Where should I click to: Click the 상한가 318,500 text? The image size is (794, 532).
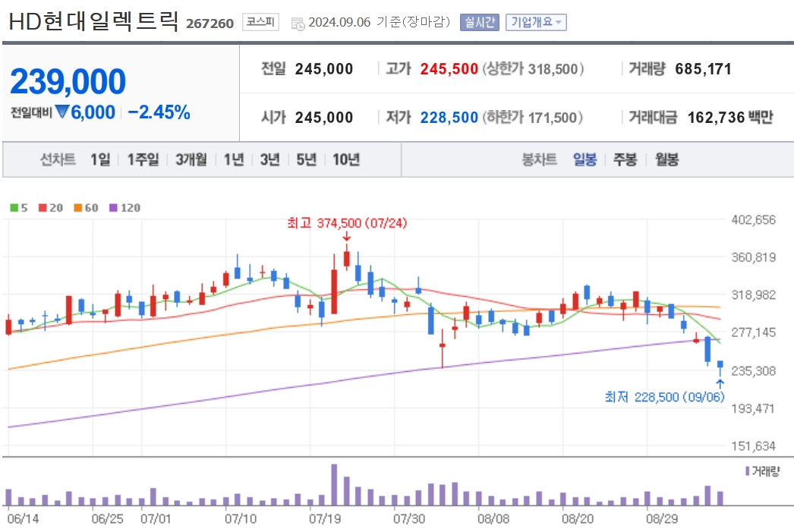tap(533, 69)
